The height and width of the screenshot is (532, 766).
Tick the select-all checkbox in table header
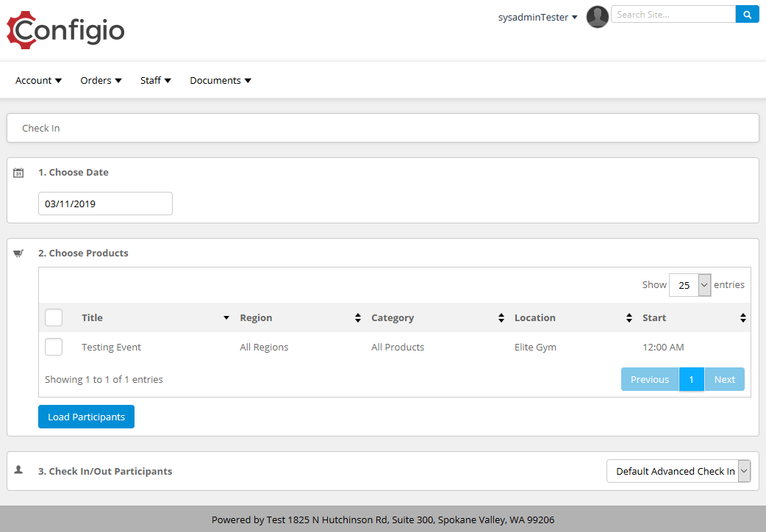coord(54,317)
